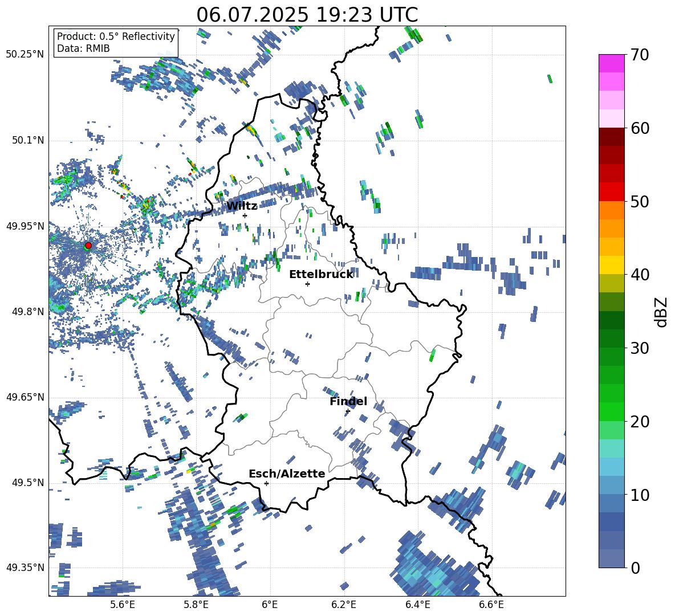Click the Ettelbruck city label
This screenshot has height=616, width=675.
(x=321, y=275)
